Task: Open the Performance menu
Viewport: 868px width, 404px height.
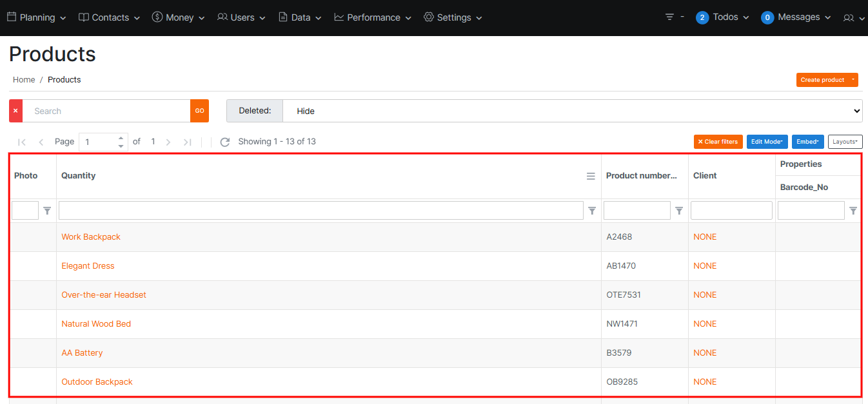Action: (373, 17)
